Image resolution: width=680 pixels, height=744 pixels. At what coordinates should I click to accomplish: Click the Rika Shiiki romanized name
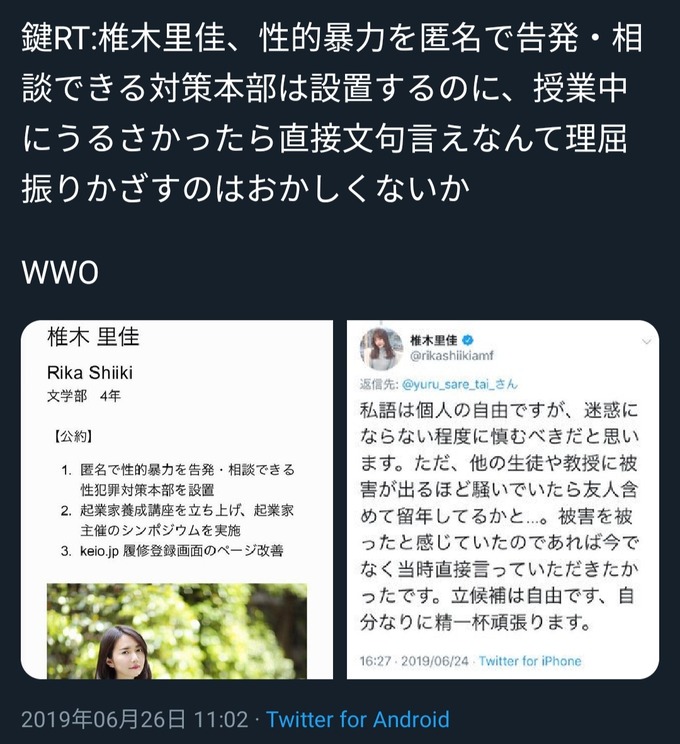(x=90, y=372)
